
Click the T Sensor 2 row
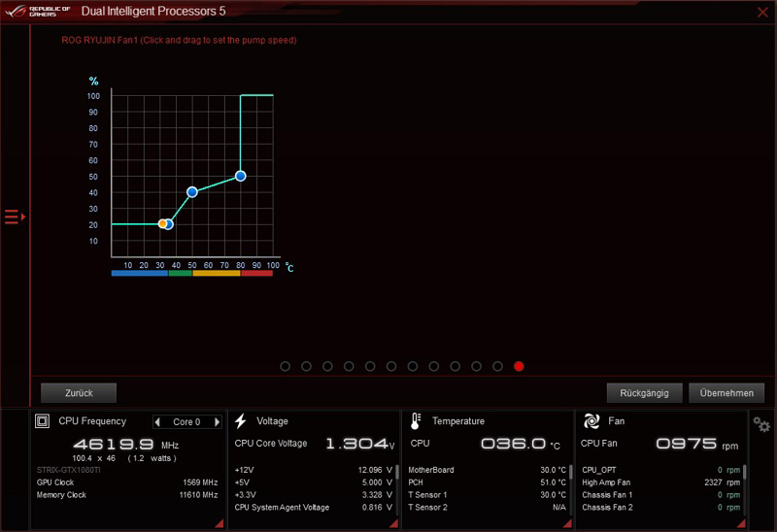pos(487,507)
